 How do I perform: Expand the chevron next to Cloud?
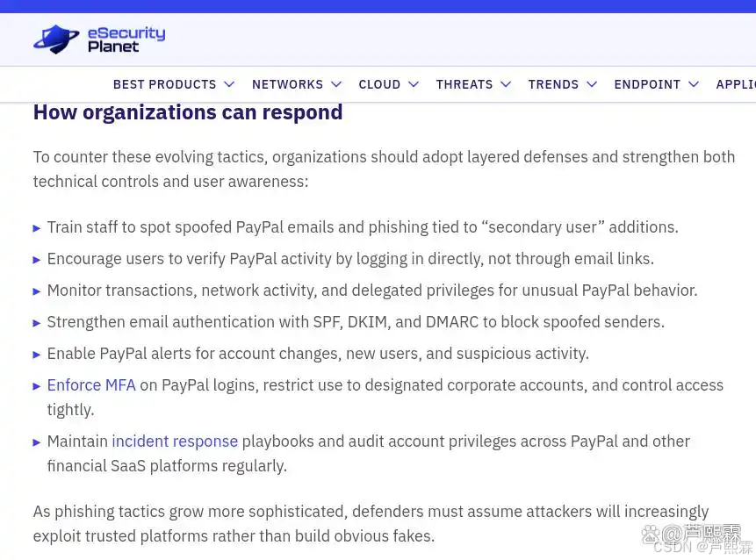(x=414, y=84)
